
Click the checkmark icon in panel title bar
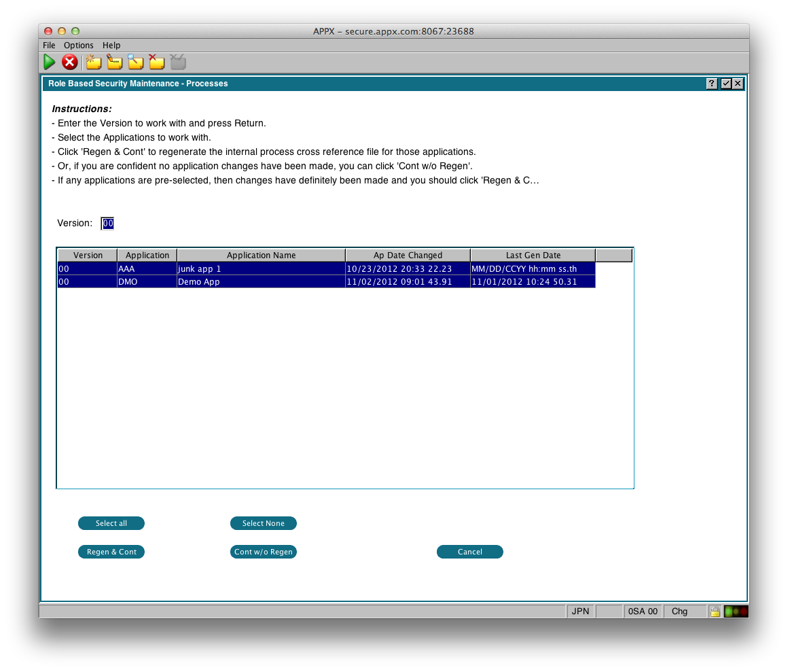tap(725, 84)
